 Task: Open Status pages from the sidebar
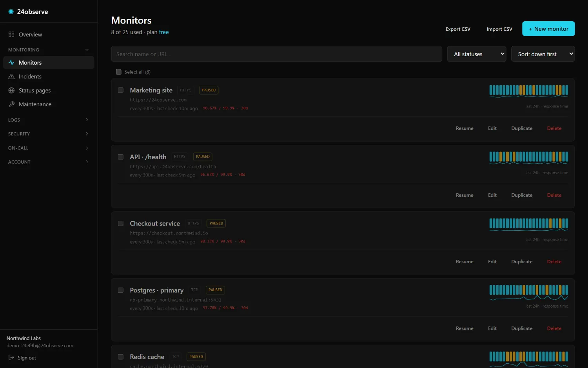(49, 91)
